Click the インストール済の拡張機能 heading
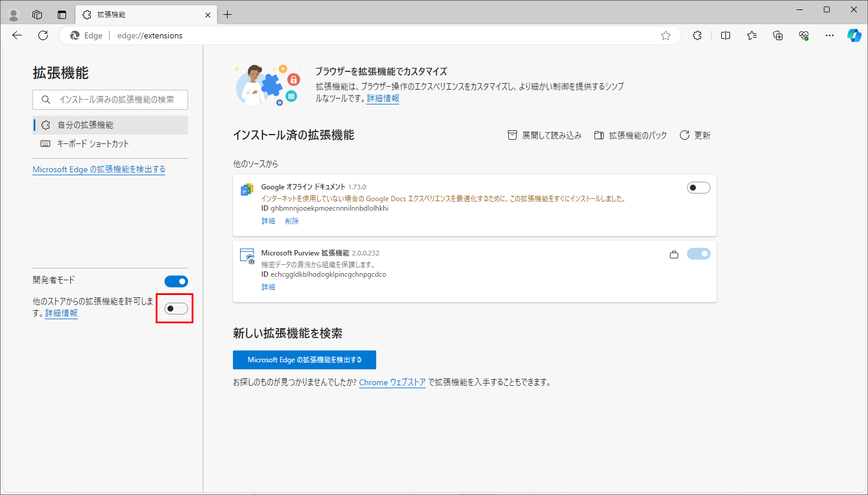The width and height of the screenshot is (868, 495). (294, 135)
